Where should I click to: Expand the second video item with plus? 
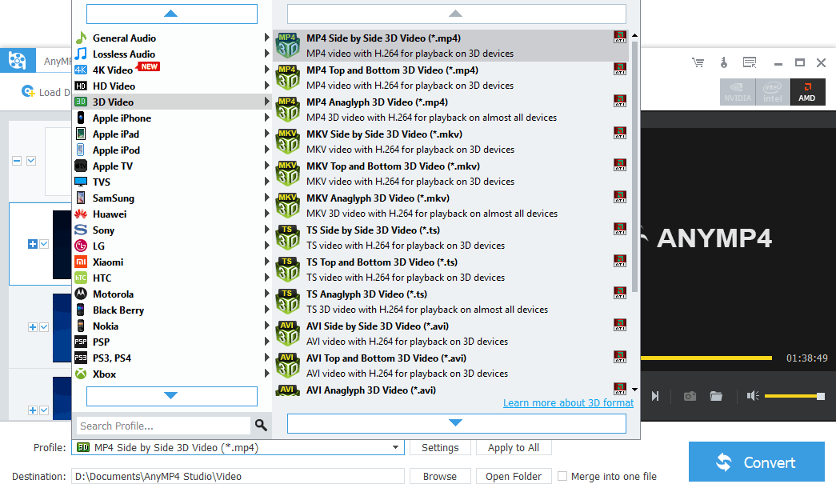click(x=33, y=244)
